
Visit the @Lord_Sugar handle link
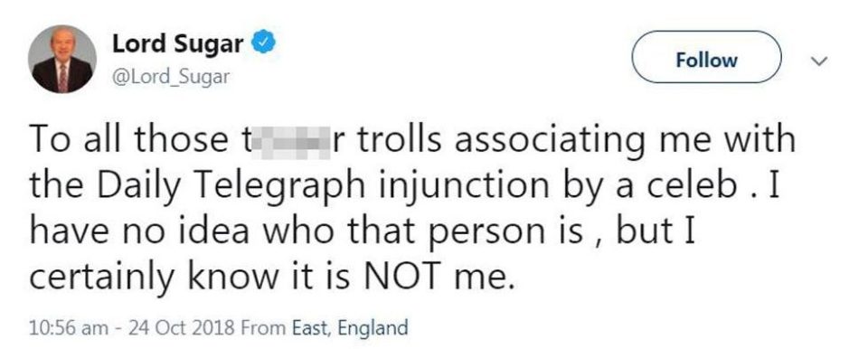(x=171, y=76)
